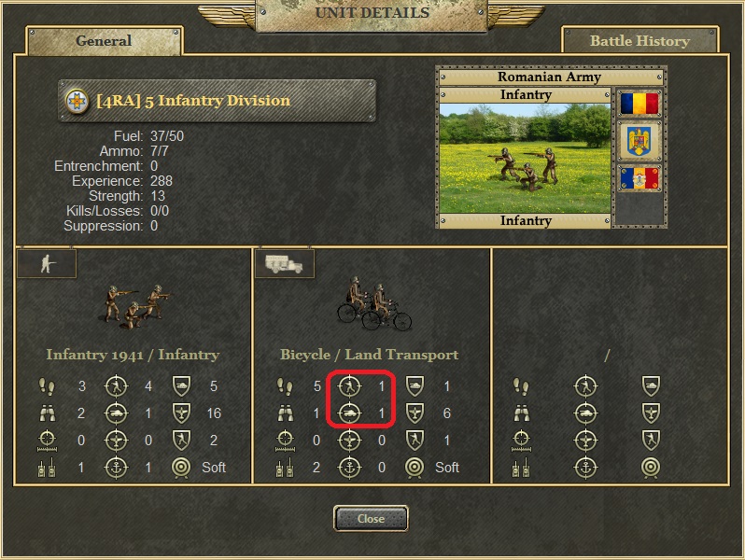
Task: Click the Close button
Action: click(371, 518)
